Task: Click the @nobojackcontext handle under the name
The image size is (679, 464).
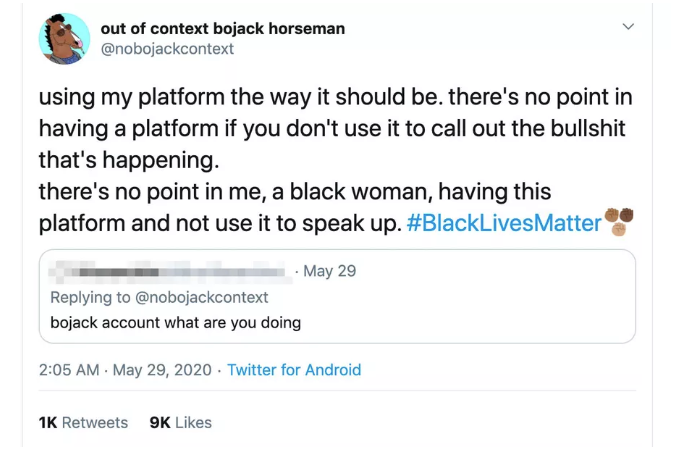Action: (167, 48)
